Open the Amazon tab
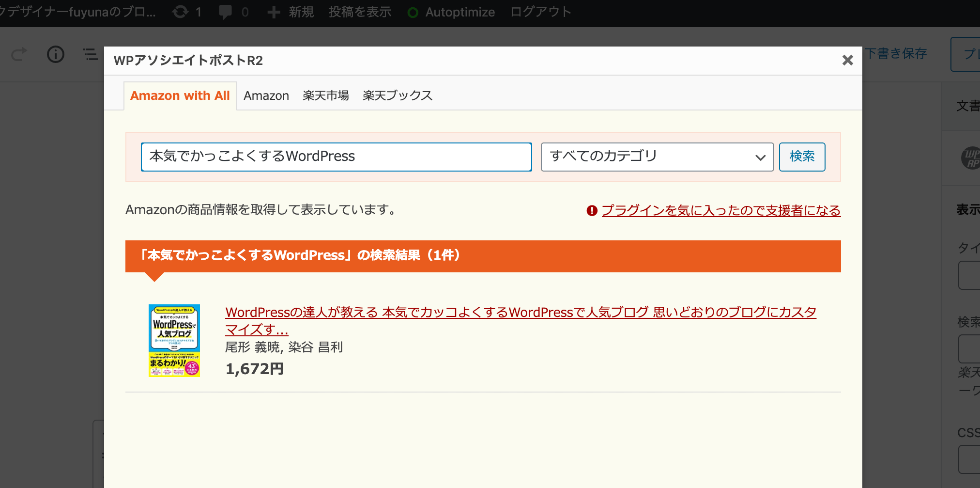The width and height of the screenshot is (980, 488). [x=266, y=95]
